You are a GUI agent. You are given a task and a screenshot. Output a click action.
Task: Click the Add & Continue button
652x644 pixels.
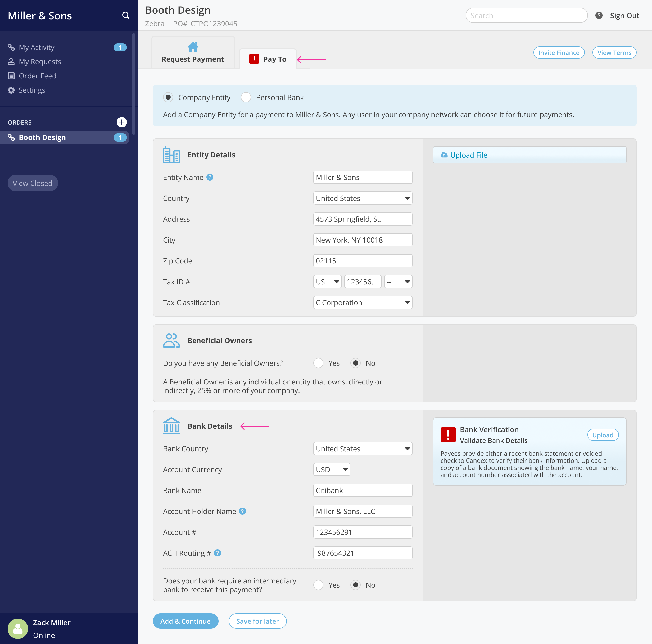tap(185, 621)
